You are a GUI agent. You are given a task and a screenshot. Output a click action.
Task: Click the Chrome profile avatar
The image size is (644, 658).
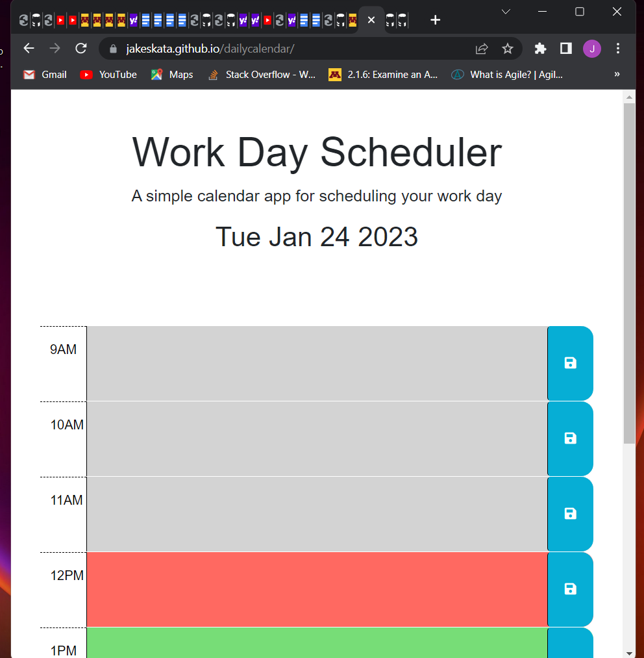tap(591, 48)
